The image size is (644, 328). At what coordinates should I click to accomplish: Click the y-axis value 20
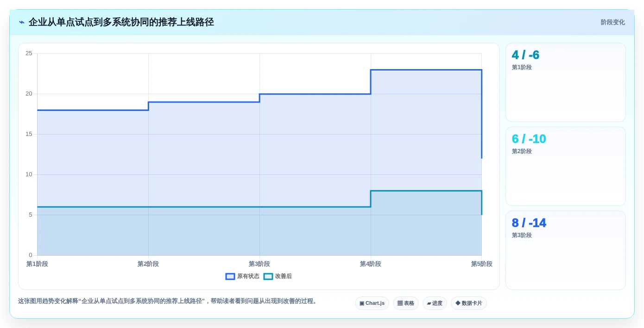[x=29, y=94]
